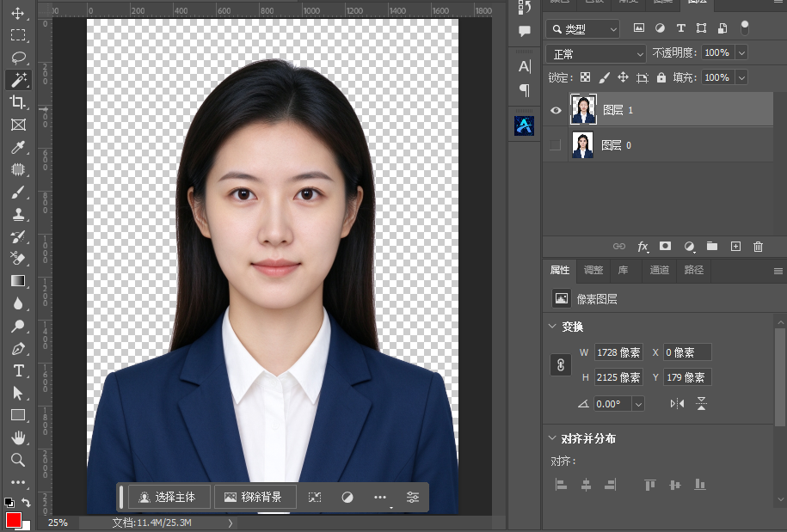Screen dimensions: 787x532
Task: Select the Hand tool
Action: [18, 437]
